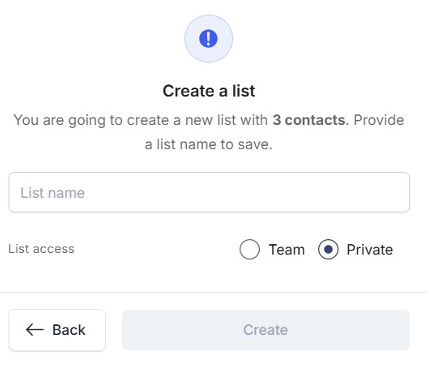Click the left arrow icon beside Back

tap(35, 330)
